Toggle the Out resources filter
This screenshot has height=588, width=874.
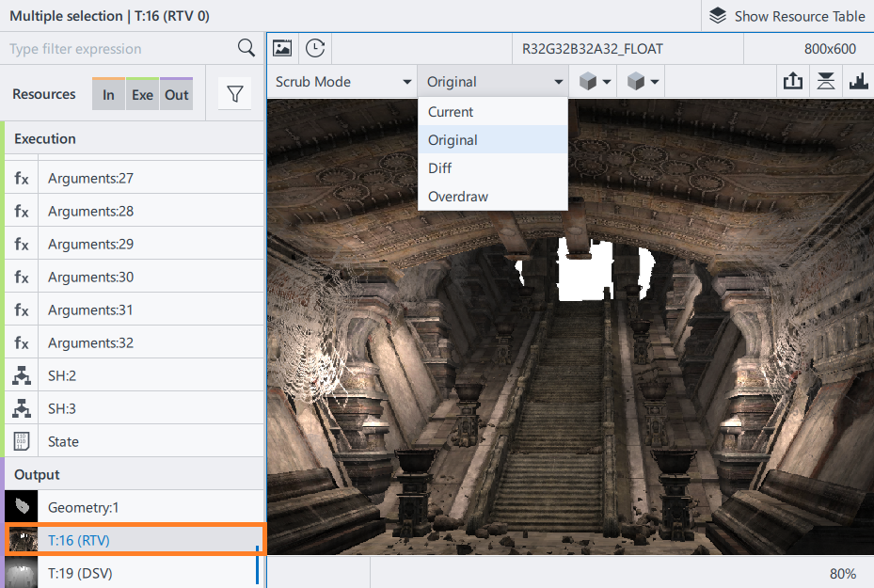pyautogui.click(x=177, y=94)
